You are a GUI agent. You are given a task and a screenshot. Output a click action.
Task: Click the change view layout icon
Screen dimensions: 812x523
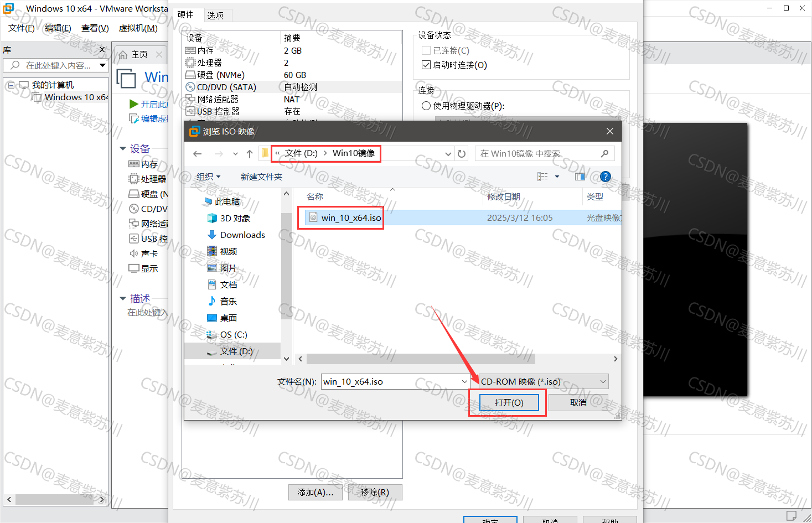(x=542, y=177)
